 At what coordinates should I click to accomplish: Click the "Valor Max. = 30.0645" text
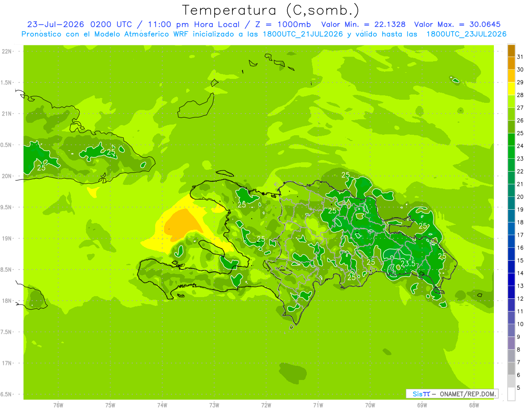pos(458,24)
